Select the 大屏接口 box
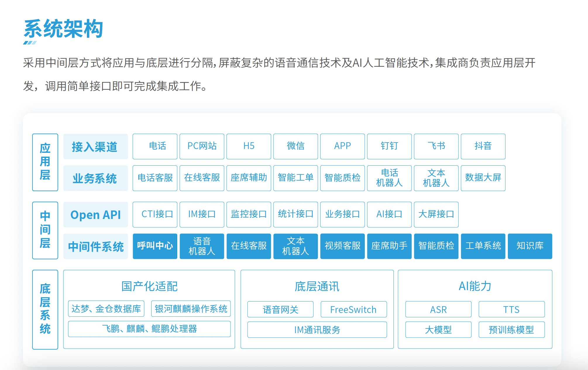 point(436,214)
